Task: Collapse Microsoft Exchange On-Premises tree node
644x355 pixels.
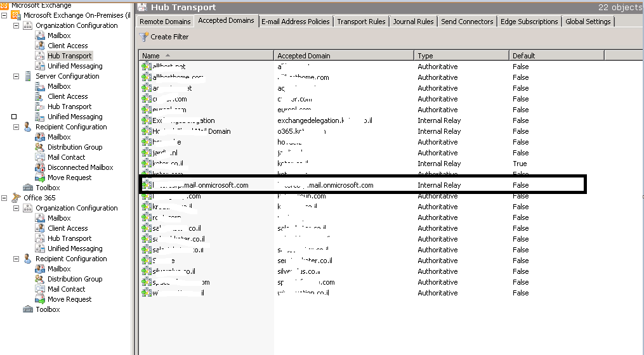Action: pos(4,15)
